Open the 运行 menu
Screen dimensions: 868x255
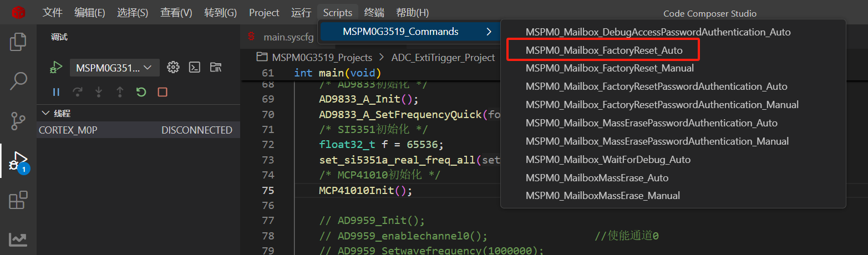click(301, 13)
